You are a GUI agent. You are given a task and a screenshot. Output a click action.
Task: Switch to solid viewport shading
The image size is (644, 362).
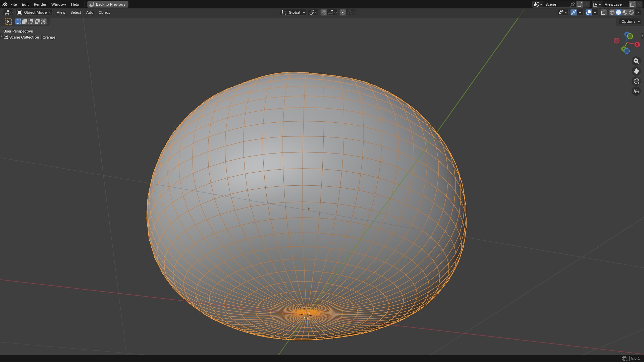click(x=619, y=12)
